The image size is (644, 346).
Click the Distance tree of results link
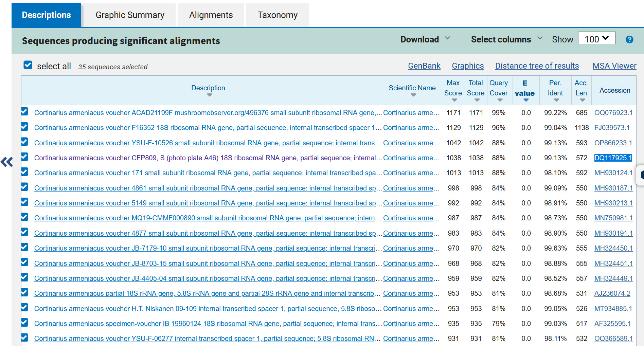(x=537, y=66)
